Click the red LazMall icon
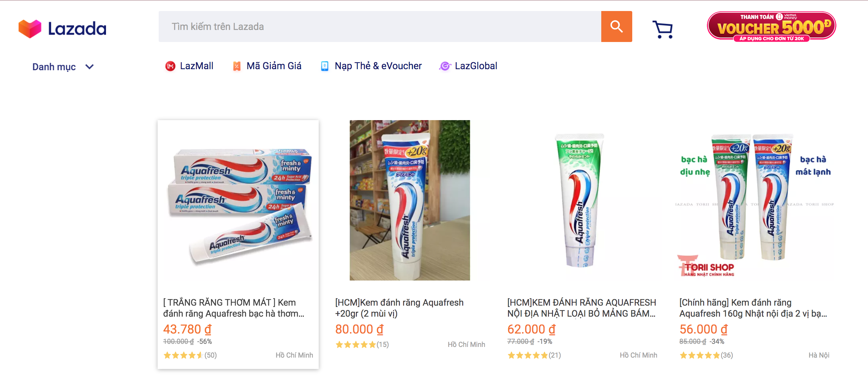Image resolution: width=868 pixels, height=391 pixels. pyautogui.click(x=170, y=66)
